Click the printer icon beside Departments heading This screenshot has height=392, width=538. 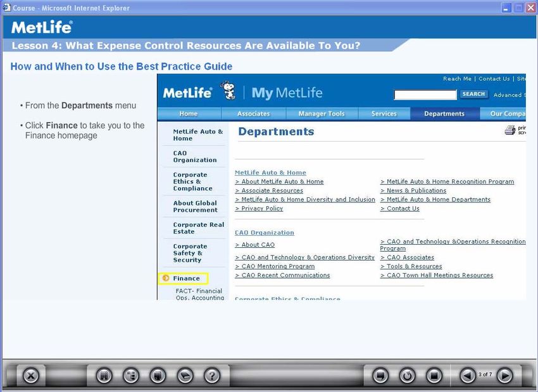pyautogui.click(x=510, y=130)
